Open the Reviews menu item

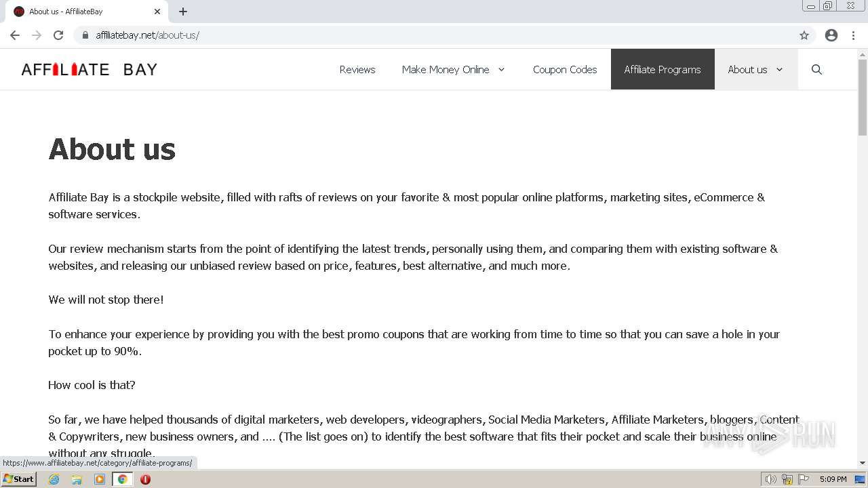tap(357, 69)
